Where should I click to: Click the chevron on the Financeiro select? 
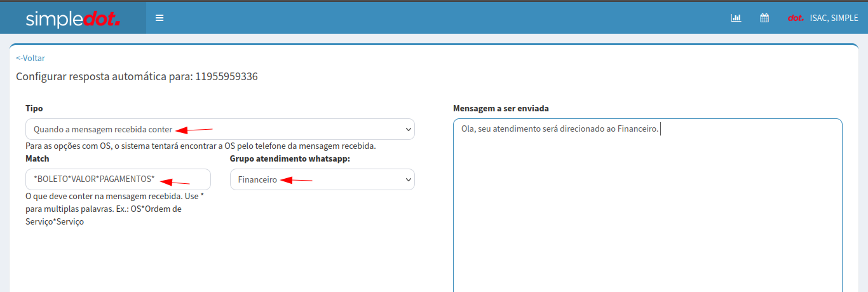[408, 179]
